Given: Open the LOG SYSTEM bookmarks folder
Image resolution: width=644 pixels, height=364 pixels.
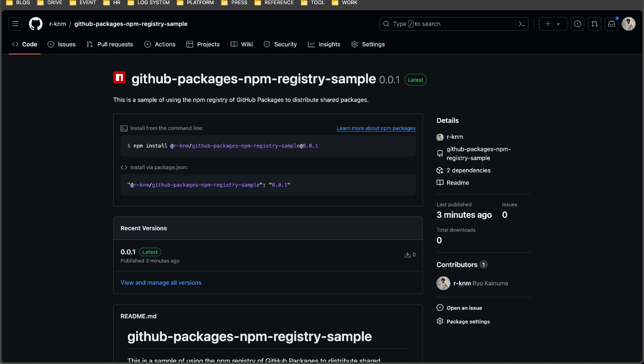Looking at the screenshot, I should tap(149, 3).
